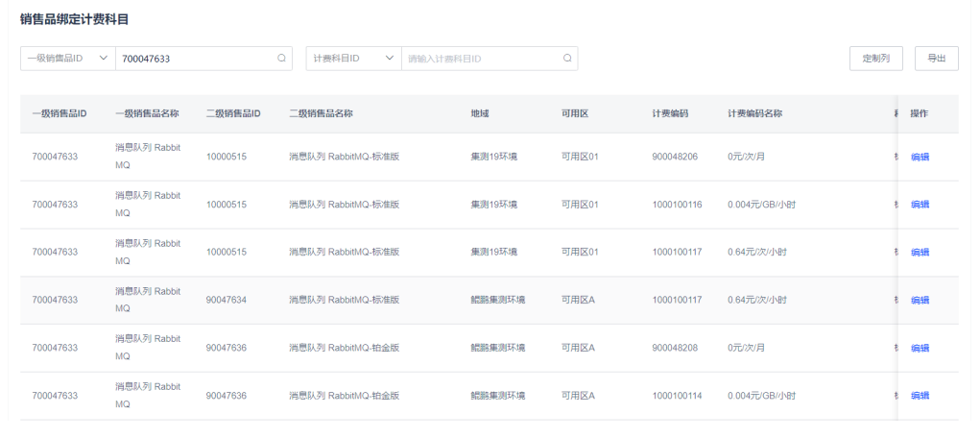
Task: Click 编辑 in the 900048206 row
Action: [x=920, y=158]
